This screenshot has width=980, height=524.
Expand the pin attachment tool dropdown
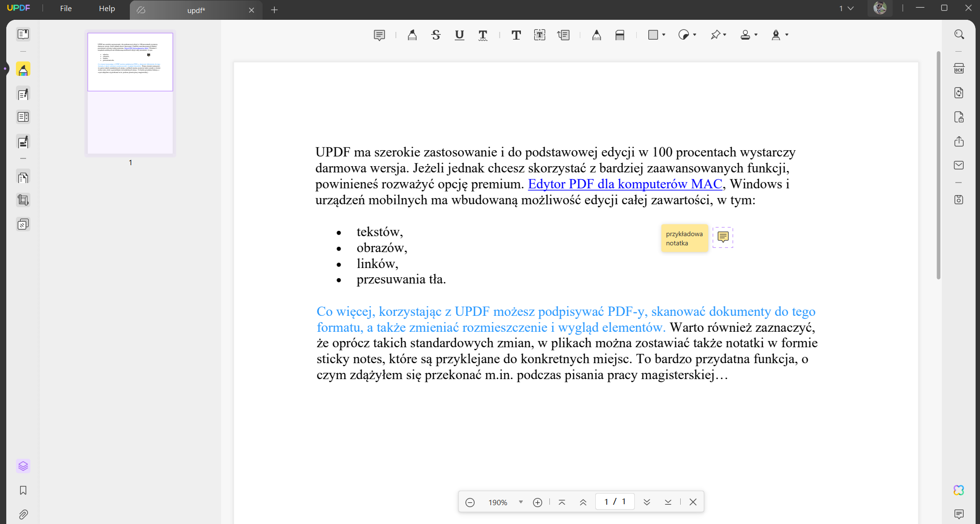pos(725,35)
